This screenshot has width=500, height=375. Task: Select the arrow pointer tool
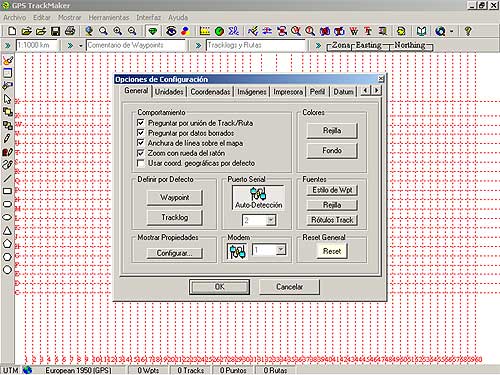(7, 99)
